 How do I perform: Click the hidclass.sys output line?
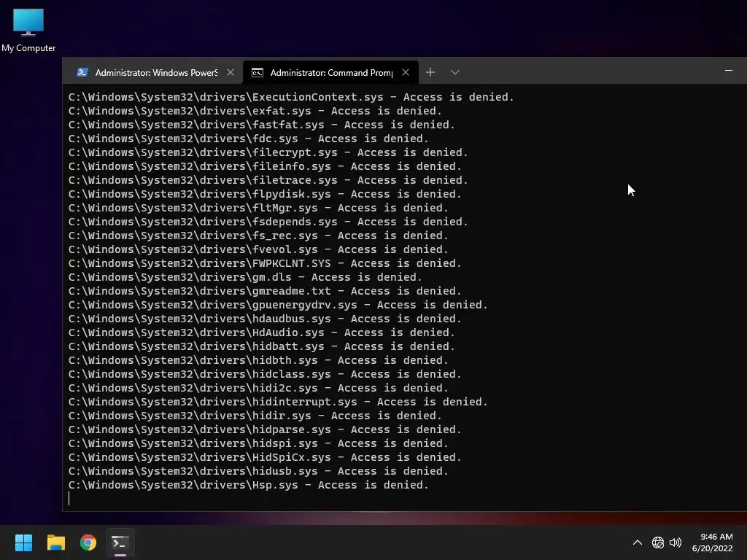pyautogui.click(x=265, y=374)
